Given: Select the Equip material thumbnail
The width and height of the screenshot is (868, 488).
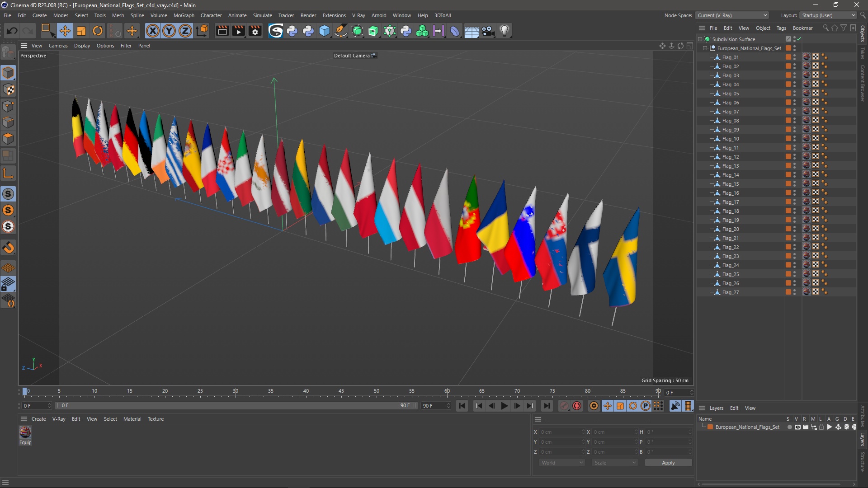Looking at the screenshot, I should point(25,432).
